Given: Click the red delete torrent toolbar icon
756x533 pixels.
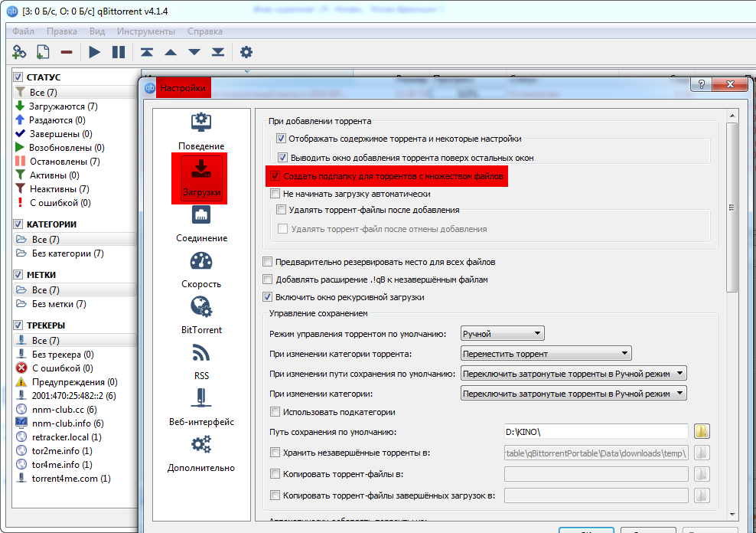Looking at the screenshot, I should click(x=67, y=52).
